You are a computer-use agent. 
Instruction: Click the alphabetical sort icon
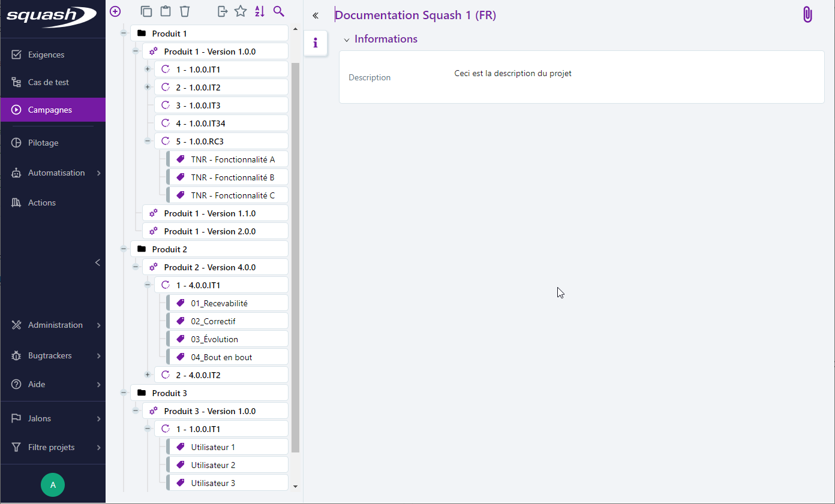click(x=260, y=11)
